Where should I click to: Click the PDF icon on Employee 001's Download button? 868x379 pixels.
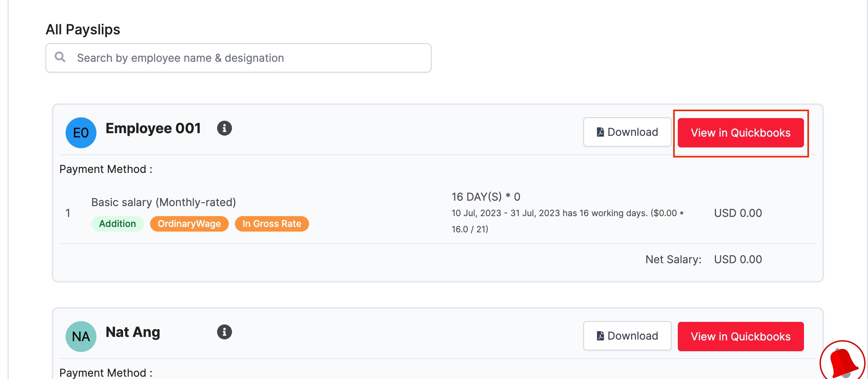[600, 132]
